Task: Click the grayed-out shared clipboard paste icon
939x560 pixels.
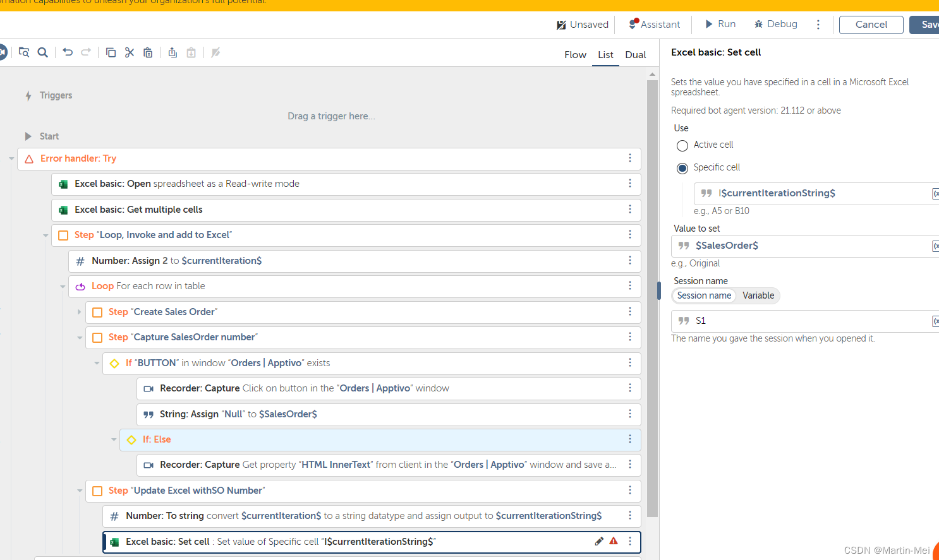Action: tap(191, 52)
